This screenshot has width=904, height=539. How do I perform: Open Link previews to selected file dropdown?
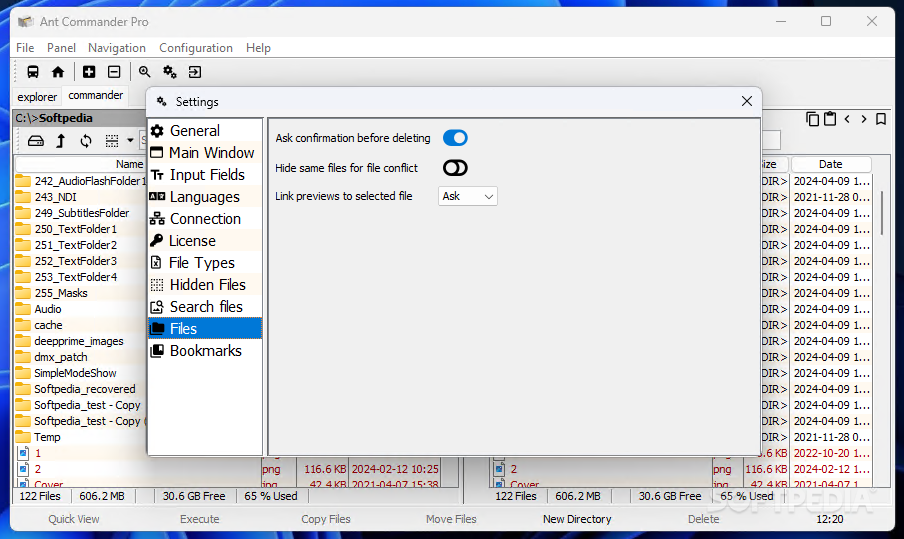click(x=468, y=197)
